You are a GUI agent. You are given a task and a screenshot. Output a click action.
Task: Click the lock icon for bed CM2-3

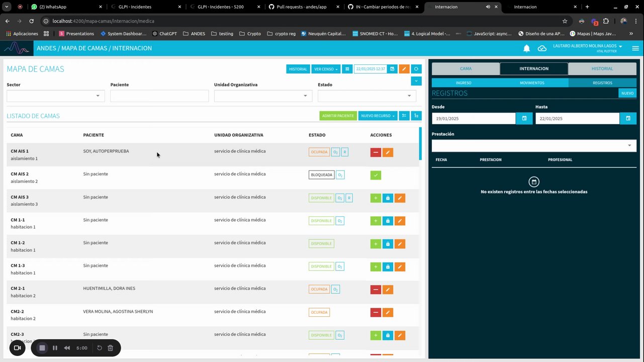tap(388, 335)
